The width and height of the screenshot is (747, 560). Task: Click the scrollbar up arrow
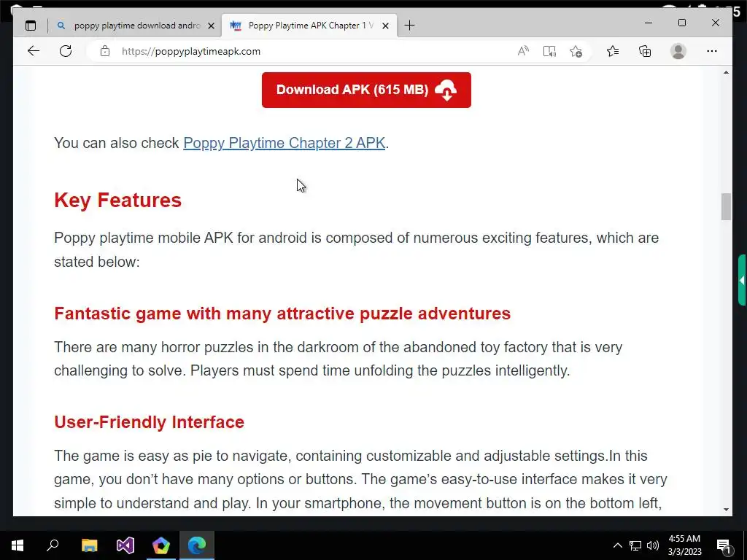(x=726, y=72)
